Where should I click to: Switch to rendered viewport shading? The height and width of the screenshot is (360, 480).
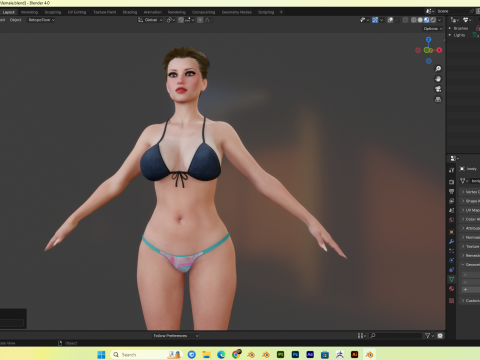click(433, 20)
